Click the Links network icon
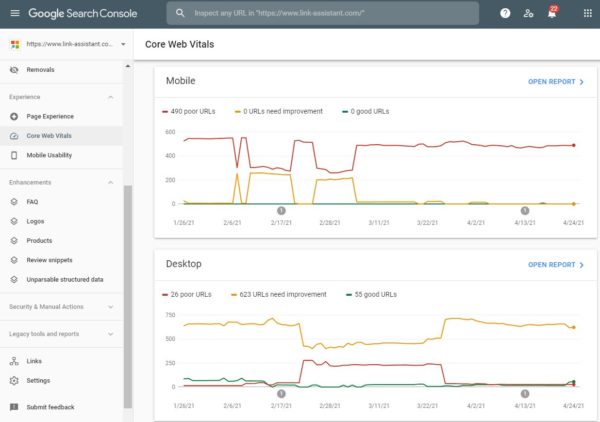Screen dimensions: 600x422 (x=14, y=361)
